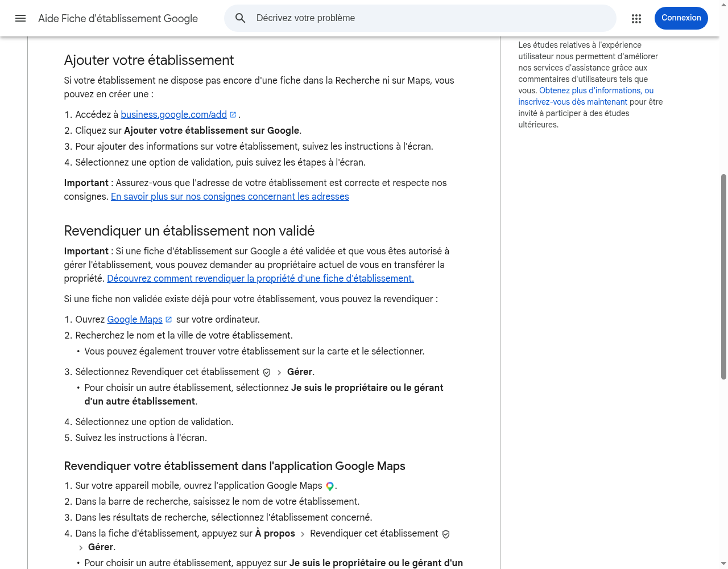Click the bold Ajouter votre établissement sur Google text

pyautogui.click(x=212, y=131)
